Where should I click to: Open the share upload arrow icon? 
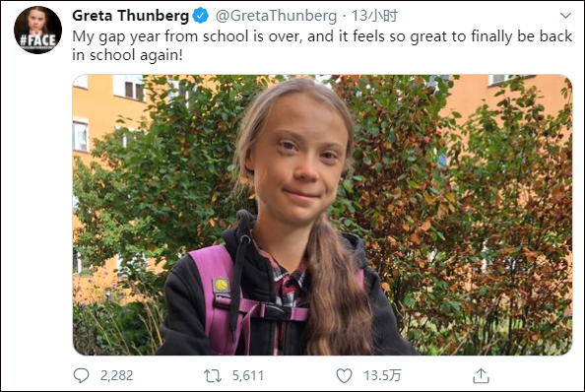(481, 375)
